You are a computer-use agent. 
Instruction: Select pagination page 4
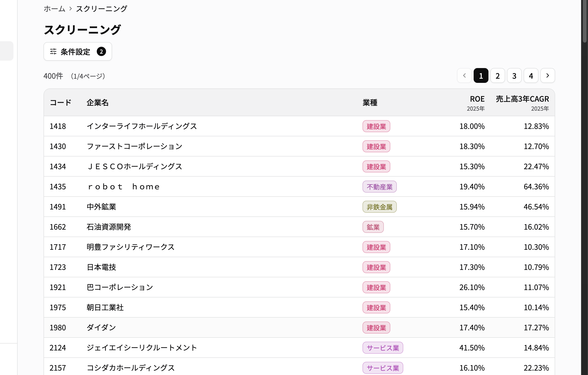531,76
